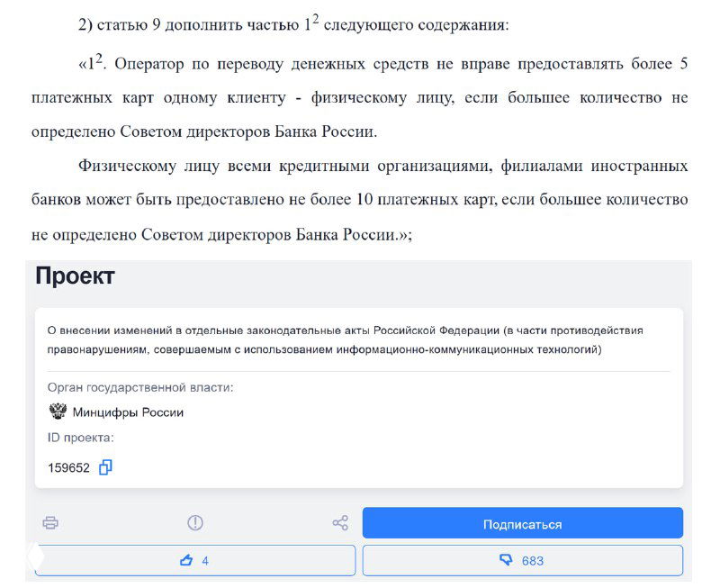Copy the project ID using the copy icon
Image resolution: width=720 pixels, height=588 pixels.
(x=105, y=467)
